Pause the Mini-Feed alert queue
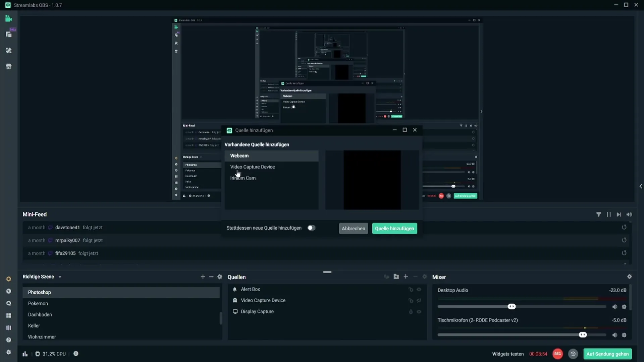 [609, 215]
